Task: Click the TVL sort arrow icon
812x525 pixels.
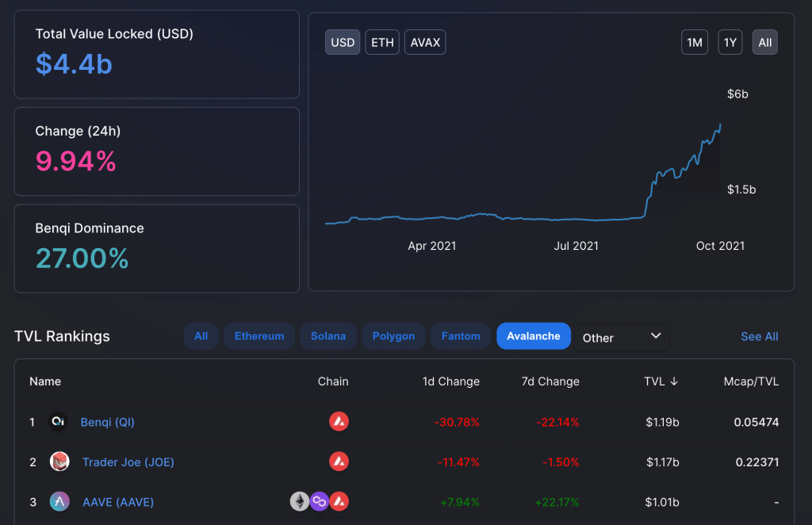Action: (x=674, y=381)
